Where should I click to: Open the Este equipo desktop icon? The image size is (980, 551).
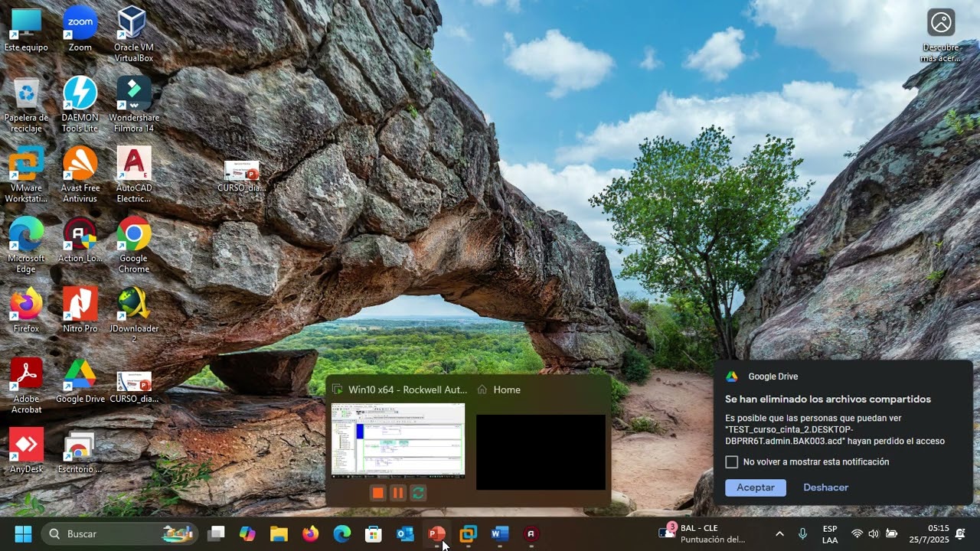click(x=26, y=29)
